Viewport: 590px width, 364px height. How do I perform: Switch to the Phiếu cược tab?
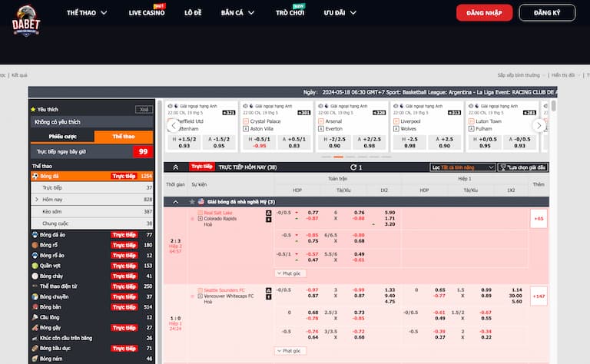[61, 136]
